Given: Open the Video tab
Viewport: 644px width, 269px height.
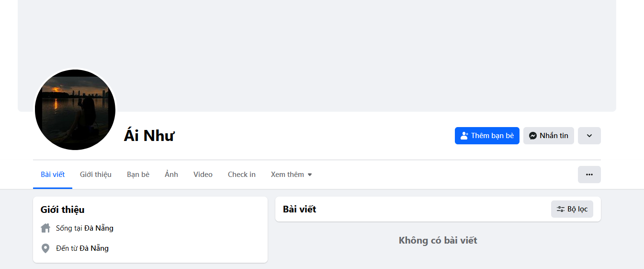Looking at the screenshot, I should (203, 175).
